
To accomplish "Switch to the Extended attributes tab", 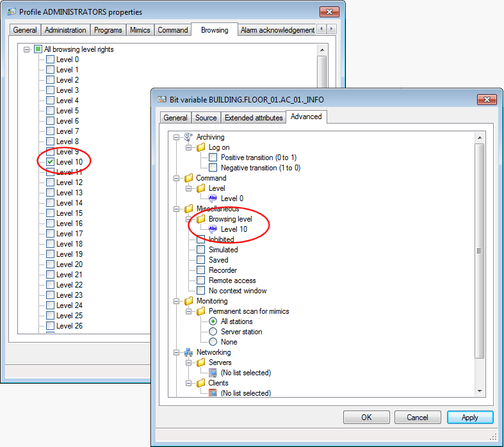I will pyautogui.click(x=254, y=118).
